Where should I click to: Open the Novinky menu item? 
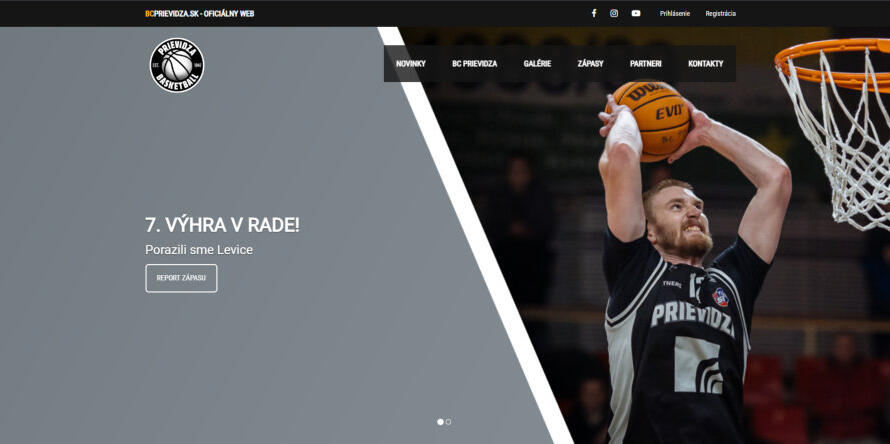pos(411,64)
